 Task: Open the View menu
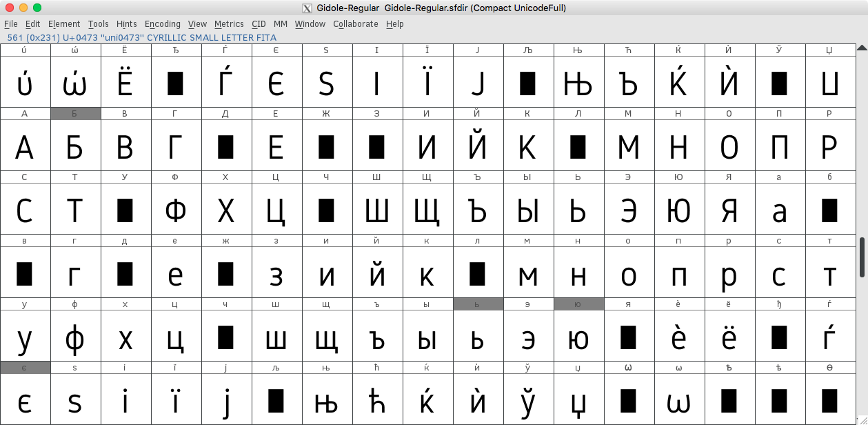(197, 23)
